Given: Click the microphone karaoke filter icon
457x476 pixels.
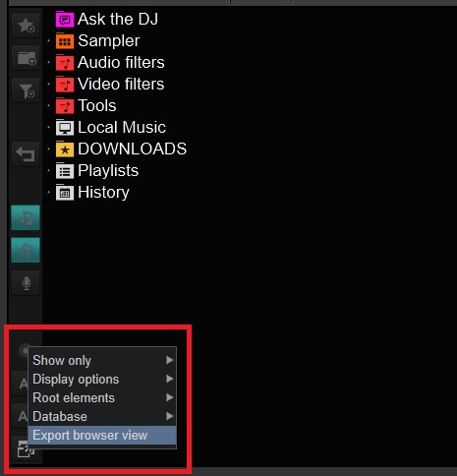Looking at the screenshot, I should [x=26, y=283].
